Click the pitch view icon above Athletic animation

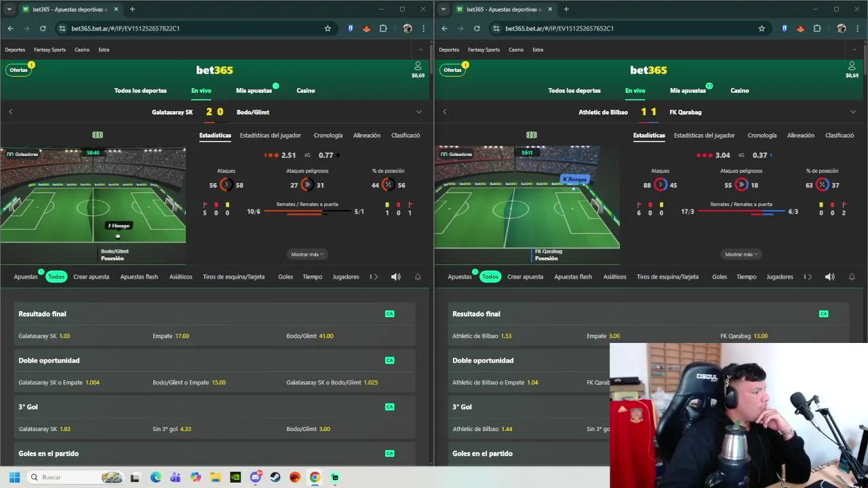532,135
